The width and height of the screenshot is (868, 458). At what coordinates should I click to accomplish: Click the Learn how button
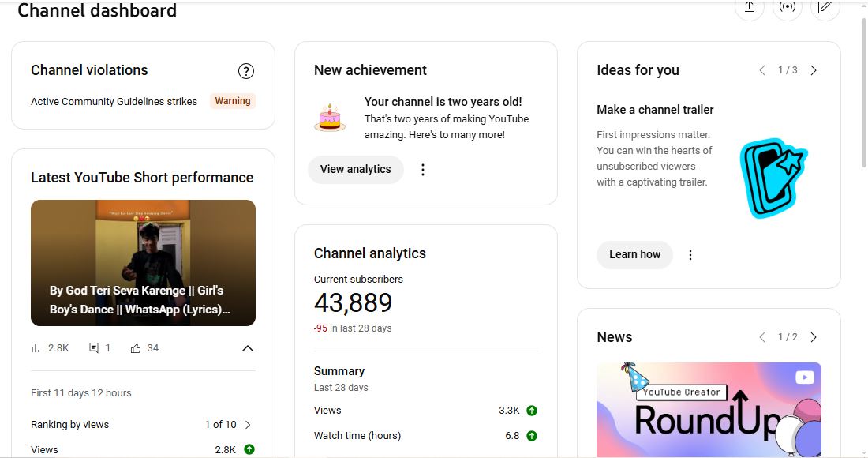coord(634,255)
